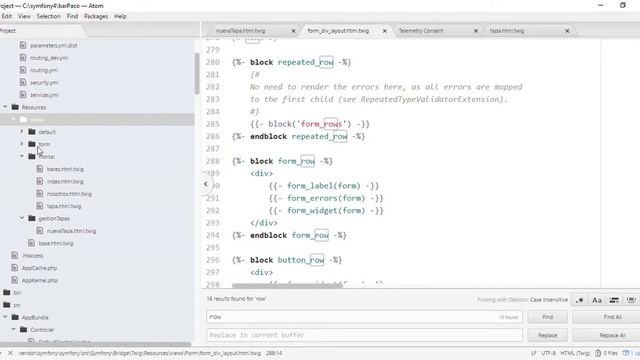Click the 288:14 cursor position indicator
Image resolution: width=640 pixels, height=360 pixels.
coord(274,353)
